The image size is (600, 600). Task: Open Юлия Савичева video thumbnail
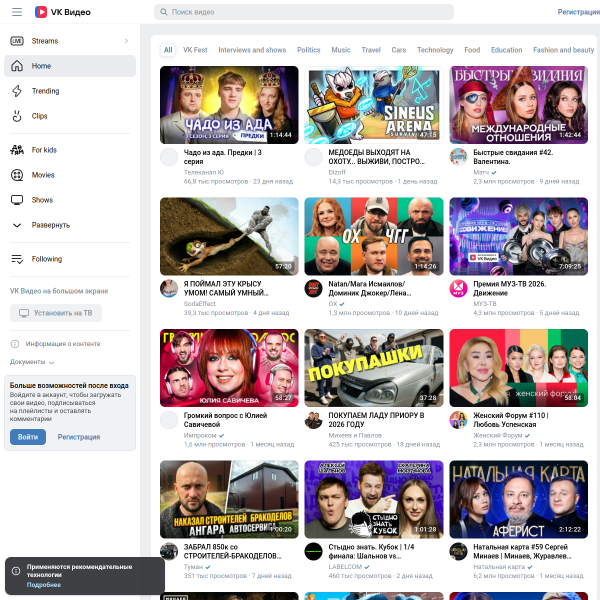[229, 368]
